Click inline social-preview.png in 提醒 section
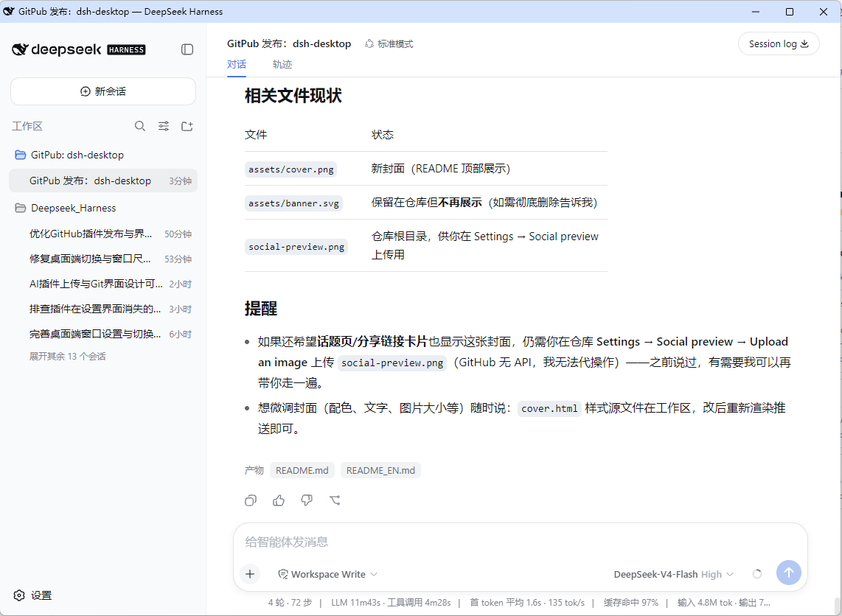Image resolution: width=842 pixels, height=616 pixels. (x=392, y=363)
